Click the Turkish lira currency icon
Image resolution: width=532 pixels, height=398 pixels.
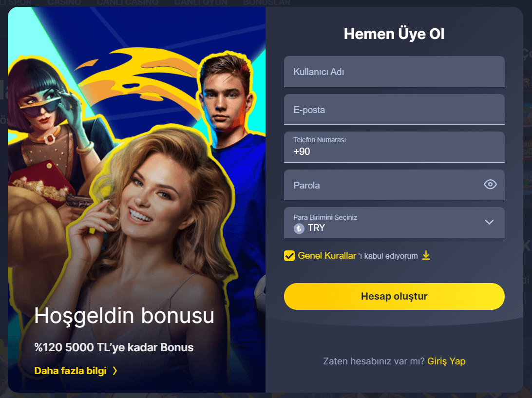299,228
